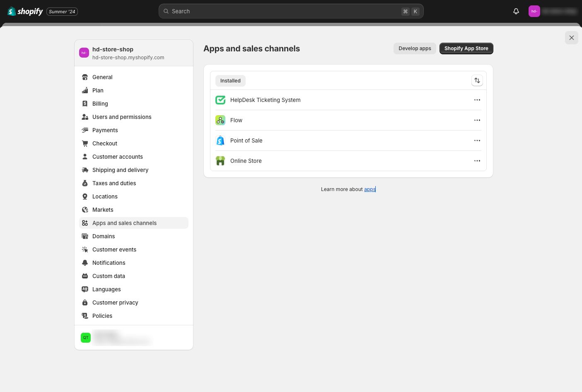Click the hd-store-shop store header
Viewport: 582px width, 392px height.
pos(134,53)
